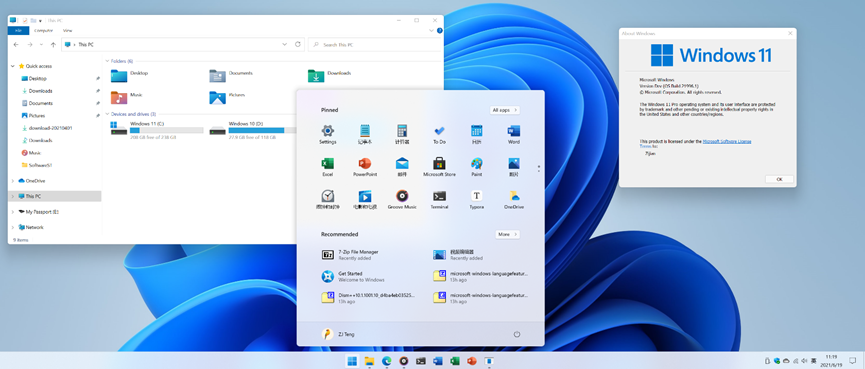Open Edge browser from taskbar
The width and height of the screenshot is (865, 369).
[386, 361]
